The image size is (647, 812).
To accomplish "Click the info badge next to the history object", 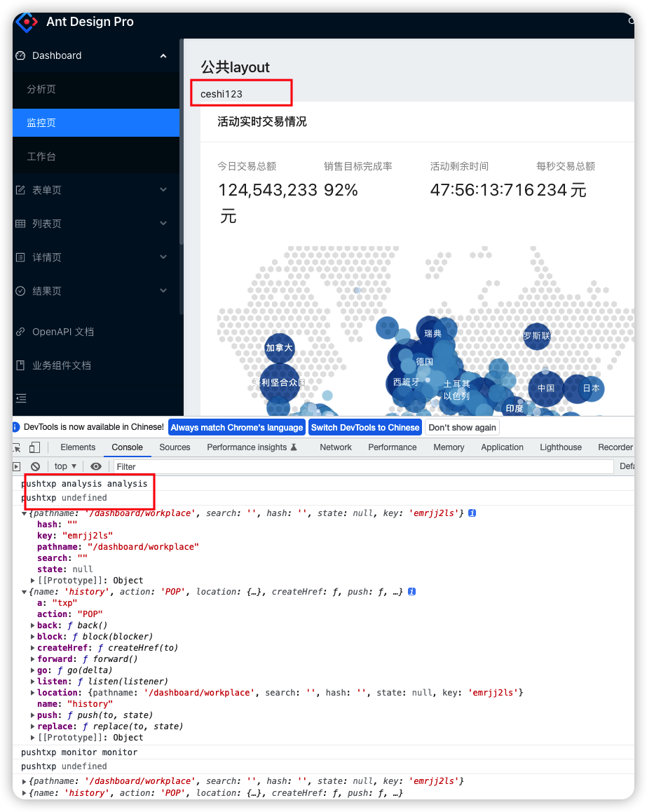I will coord(412,591).
